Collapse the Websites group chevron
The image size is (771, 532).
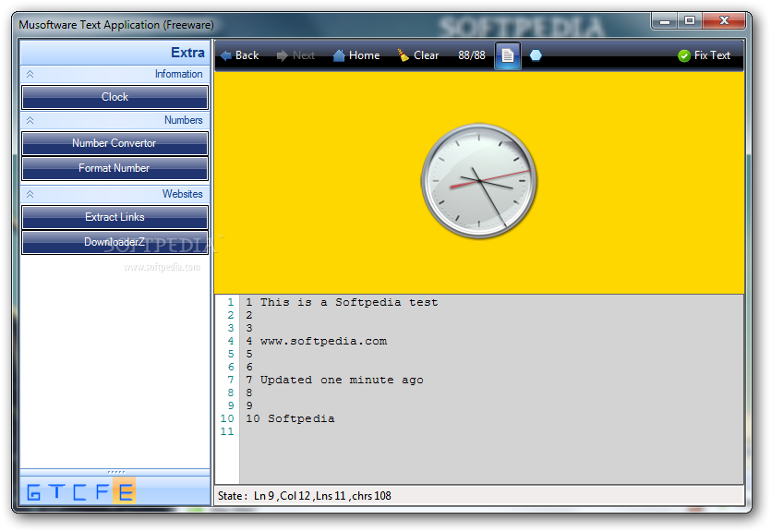[30, 194]
